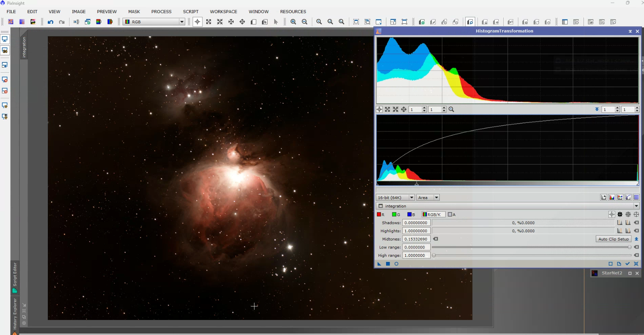Select the pointer arrow tool in toolbar
The height and width of the screenshot is (335, 644).
pos(276,22)
